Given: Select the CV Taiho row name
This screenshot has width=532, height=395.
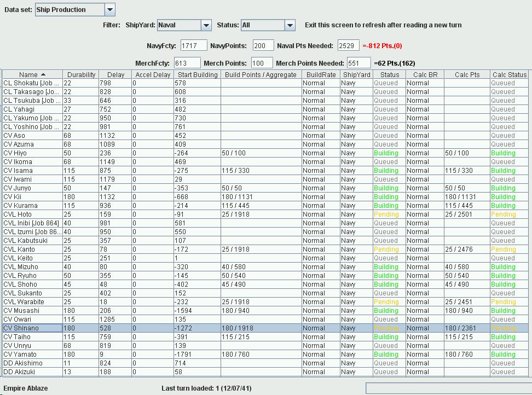Looking at the screenshot, I should click(x=33, y=336).
